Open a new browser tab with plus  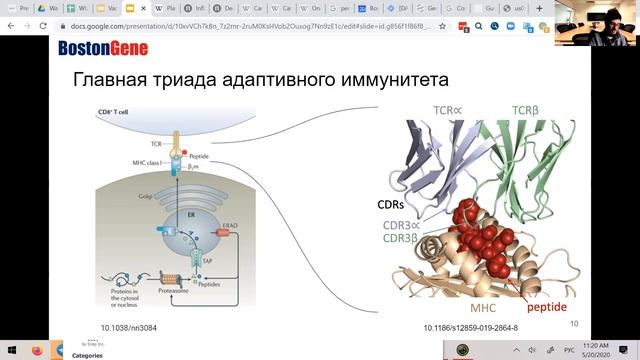pyautogui.click(x=539, y=8)
